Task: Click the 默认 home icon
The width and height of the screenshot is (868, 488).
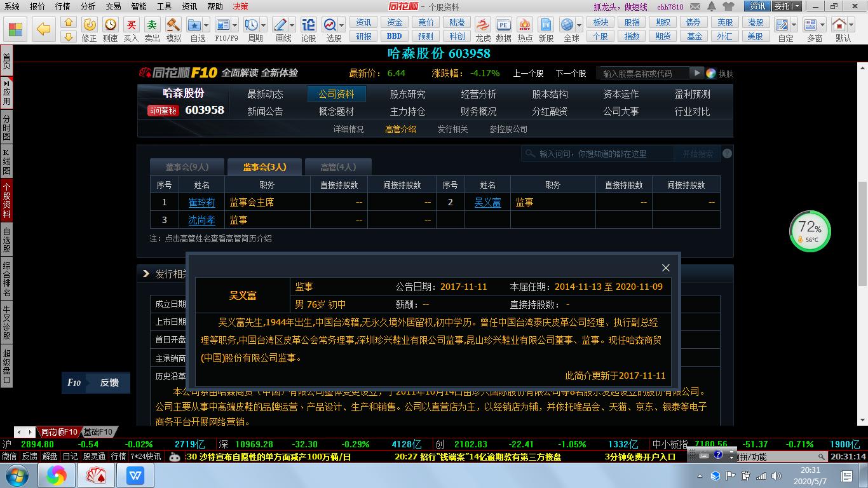Action: coord(839,25)
